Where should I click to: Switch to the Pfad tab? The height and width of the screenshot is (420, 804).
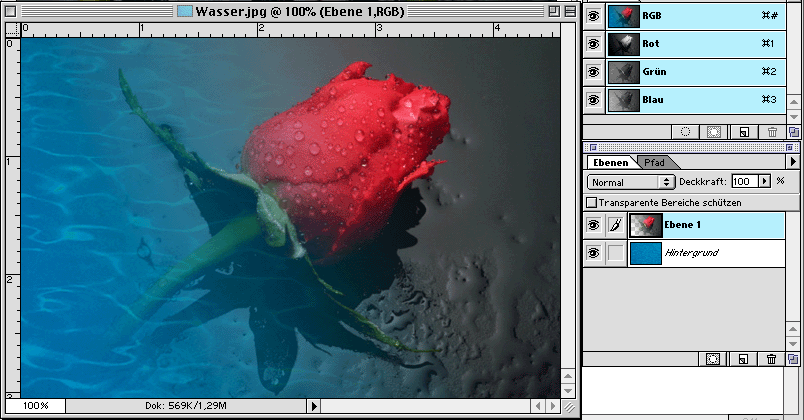[x=654, y=162]
